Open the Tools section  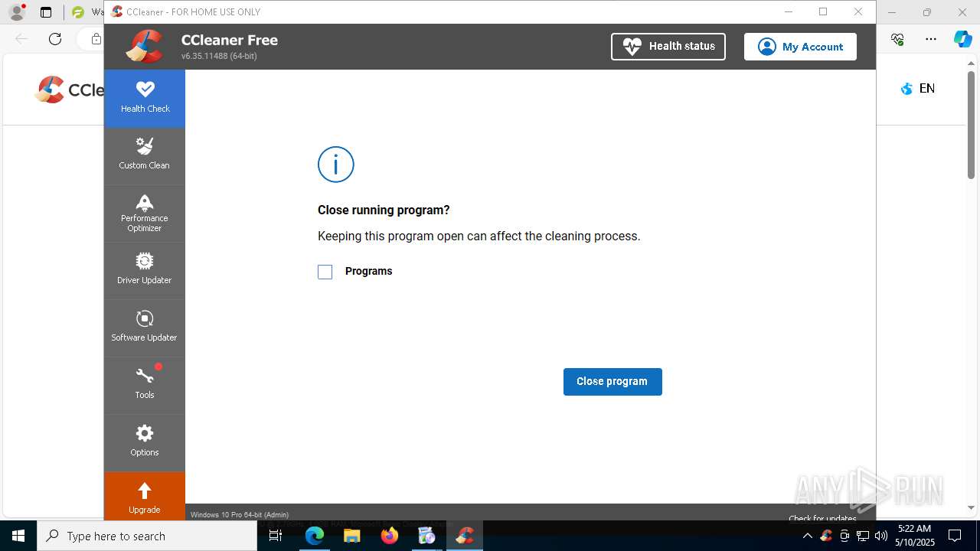coord(145,385)
